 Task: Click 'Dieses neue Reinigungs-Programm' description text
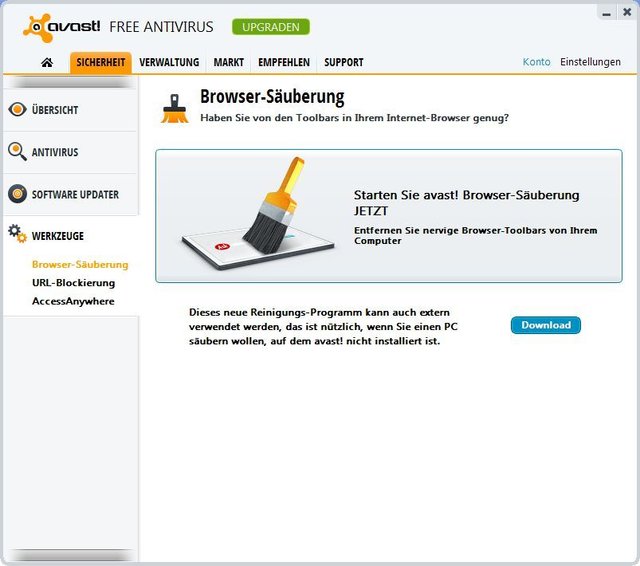click(323, 326)
